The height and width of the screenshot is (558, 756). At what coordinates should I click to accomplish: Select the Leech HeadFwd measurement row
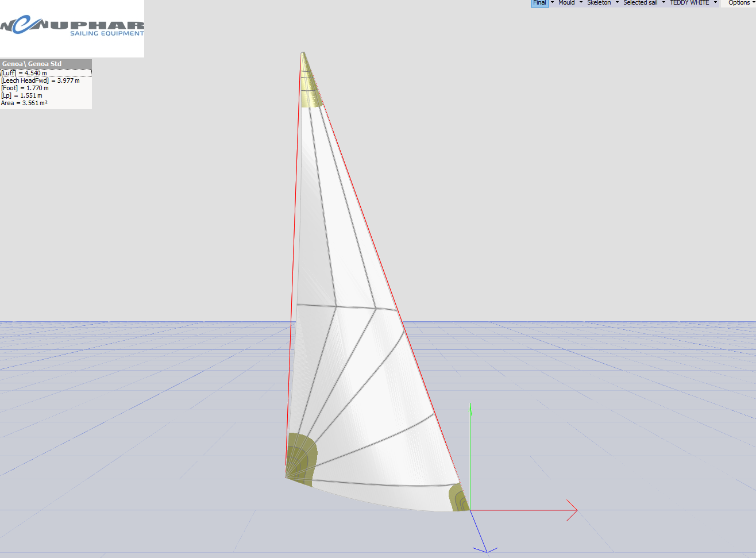point(40,80)
